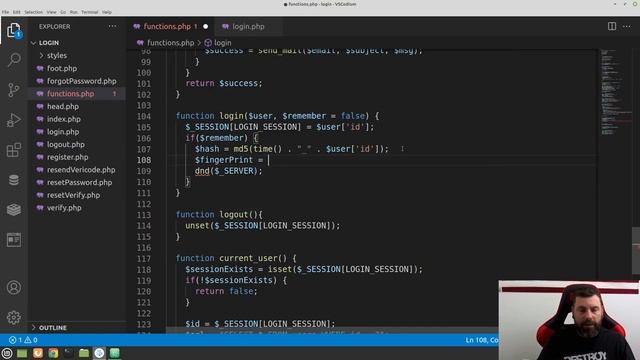Open verify.php in the explorer
The image size is (640, 360).
click(64, 208)
